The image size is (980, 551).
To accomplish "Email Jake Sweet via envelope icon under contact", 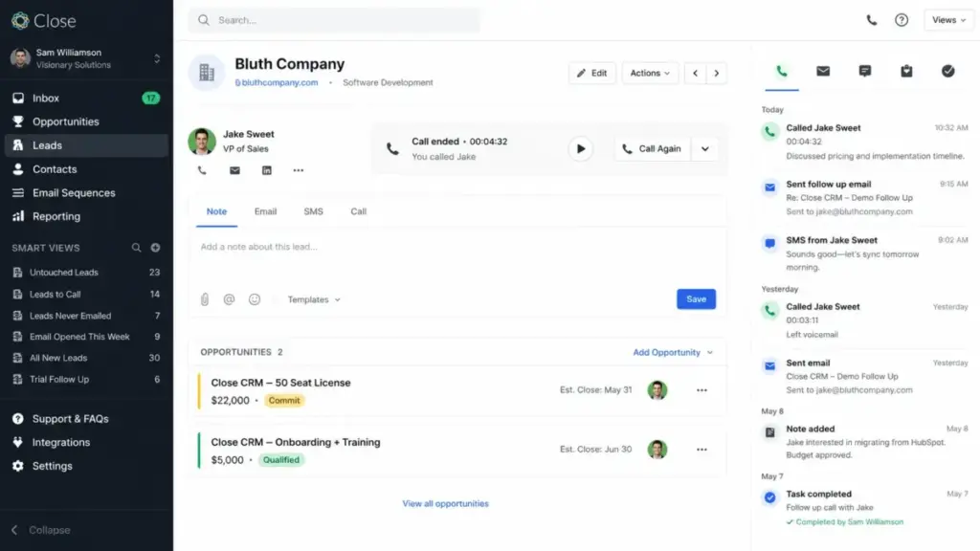I will tap(234, 170).
